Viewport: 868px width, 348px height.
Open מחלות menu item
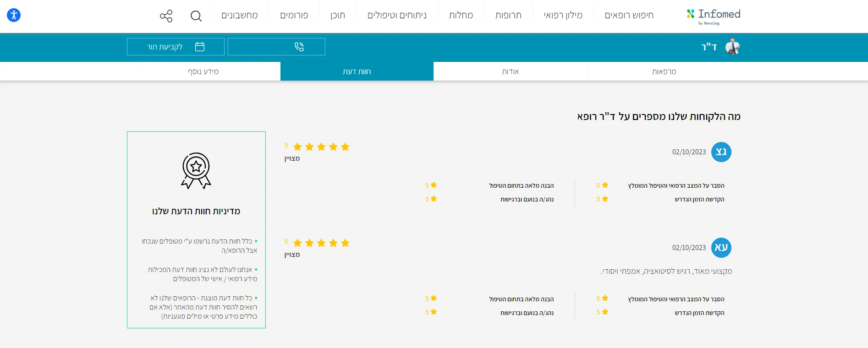(461, 16)
